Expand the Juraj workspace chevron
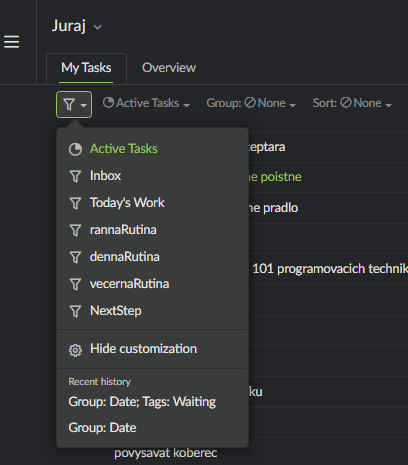 tap(97, 27)
